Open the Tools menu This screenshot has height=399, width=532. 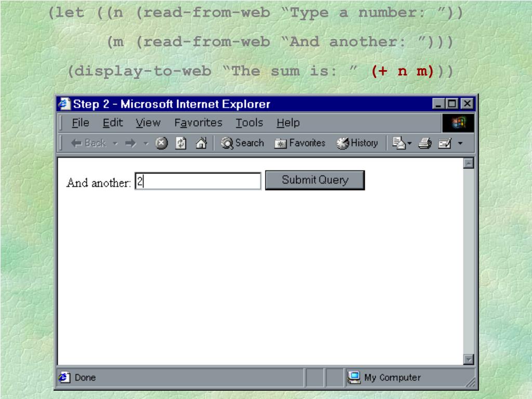click(249, 123)
